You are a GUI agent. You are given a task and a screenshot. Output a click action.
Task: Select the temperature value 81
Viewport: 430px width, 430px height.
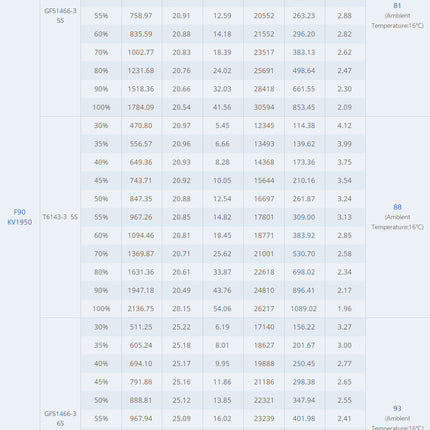(x=397, y=6)
